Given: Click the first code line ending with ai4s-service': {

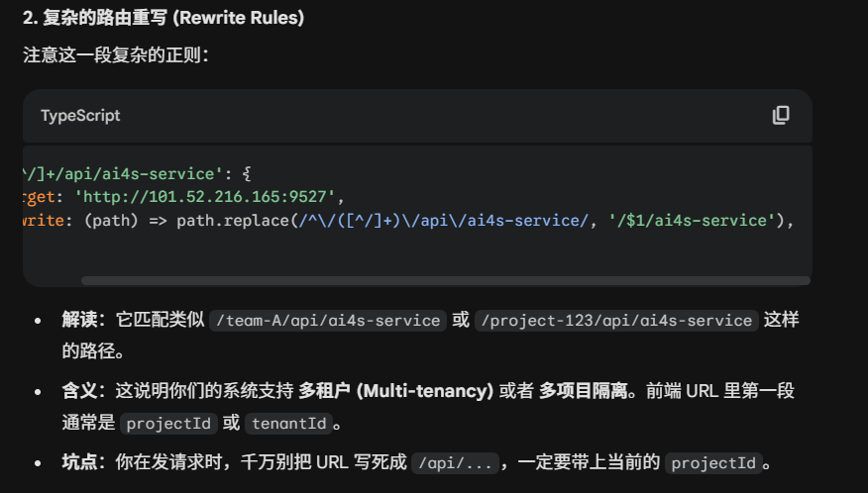Looking at the screenshot, I should pos(127,171).
